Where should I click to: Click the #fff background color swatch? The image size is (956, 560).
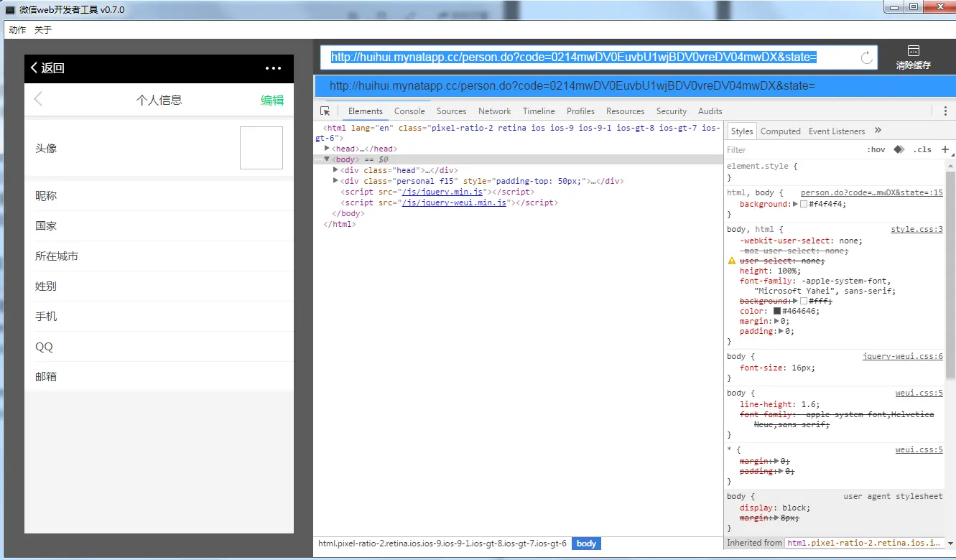(804, 301)
